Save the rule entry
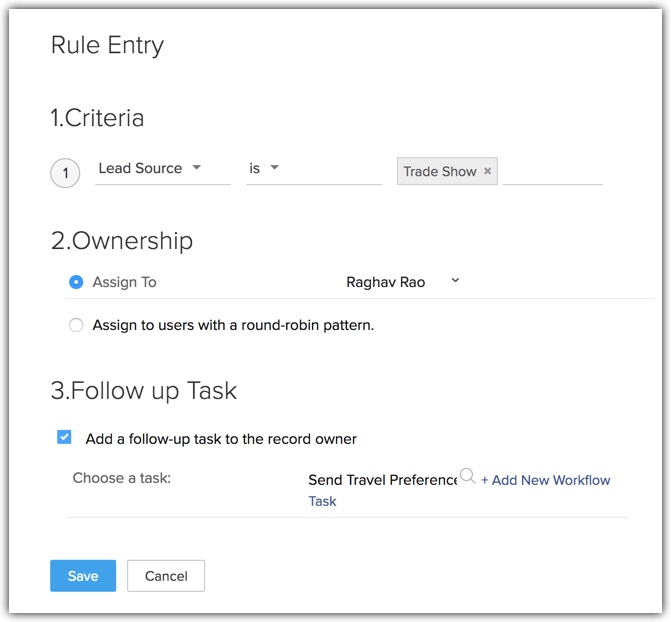This screenshot has height=622, width=671. [83, 576]
